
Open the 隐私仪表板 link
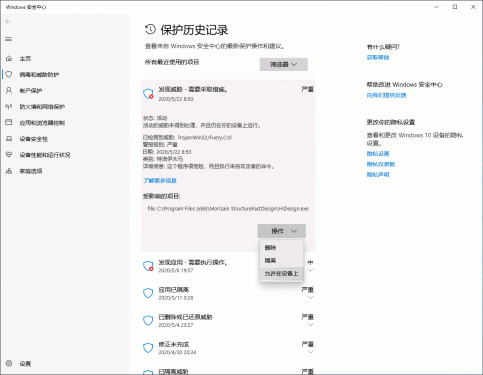pyautogui.click(x=381, y=164)
